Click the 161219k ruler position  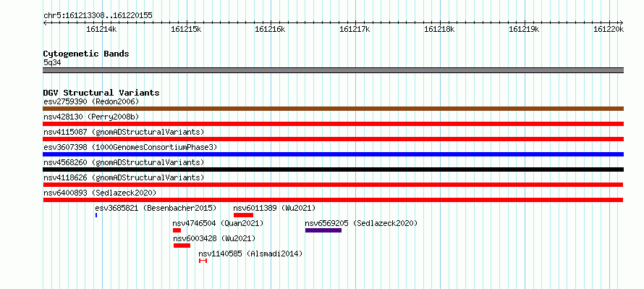[x=524, y=30]
